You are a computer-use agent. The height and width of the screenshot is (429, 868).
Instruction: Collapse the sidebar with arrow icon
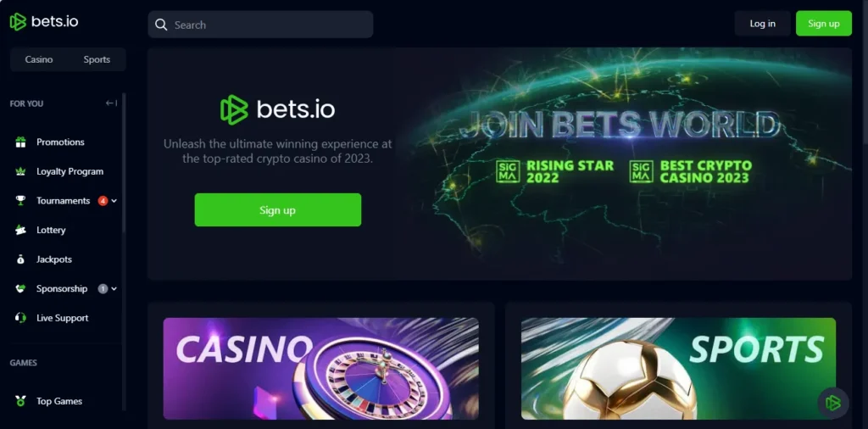coord(111,103)
